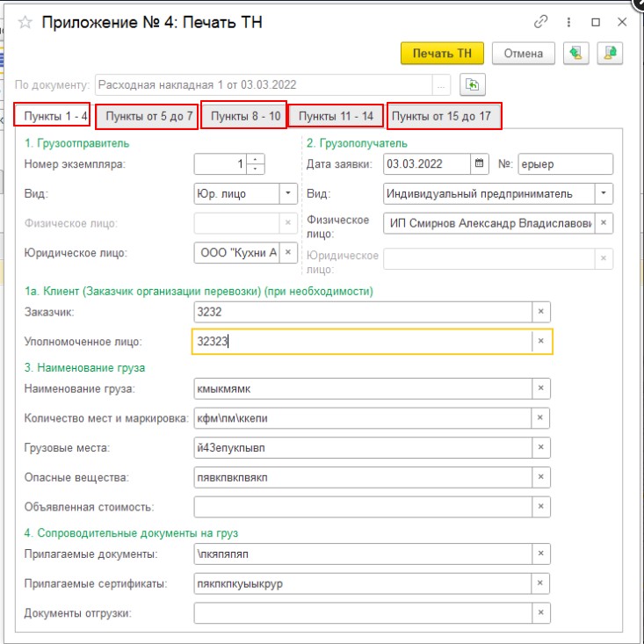Clear the Прилагаемые документы field
This screenshot has width=644, height=644.
point(541,554)
